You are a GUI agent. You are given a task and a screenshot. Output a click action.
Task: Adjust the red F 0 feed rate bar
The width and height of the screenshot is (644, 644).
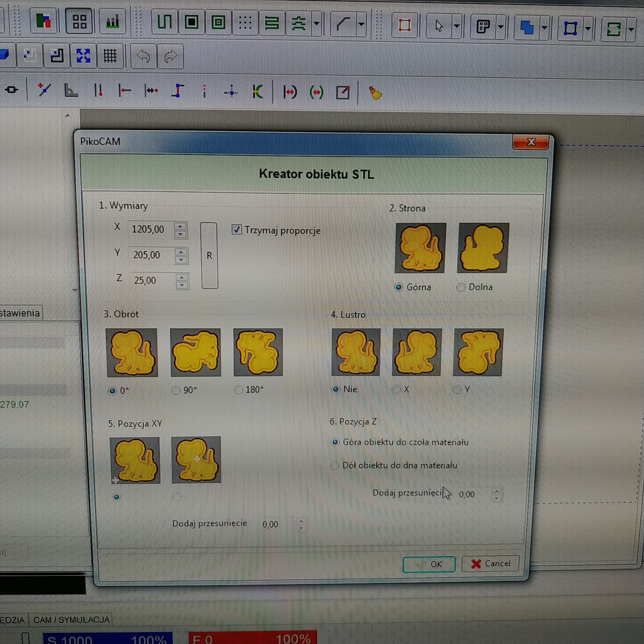coord(253,637)
